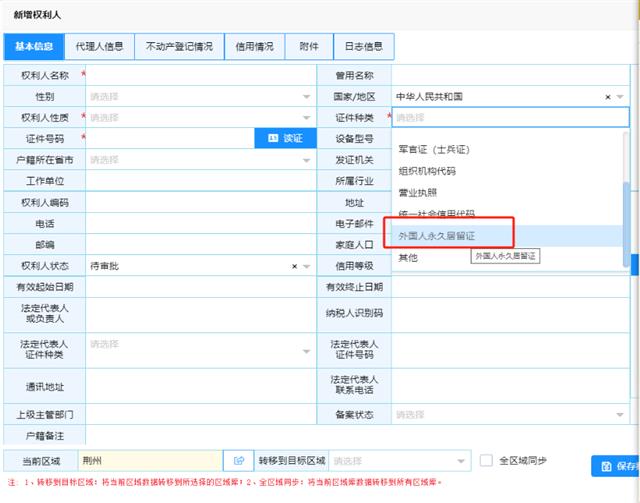Switch to the 代理人信息 tab
The height and width of the screenshot is (503, 640).
point(100,46)
